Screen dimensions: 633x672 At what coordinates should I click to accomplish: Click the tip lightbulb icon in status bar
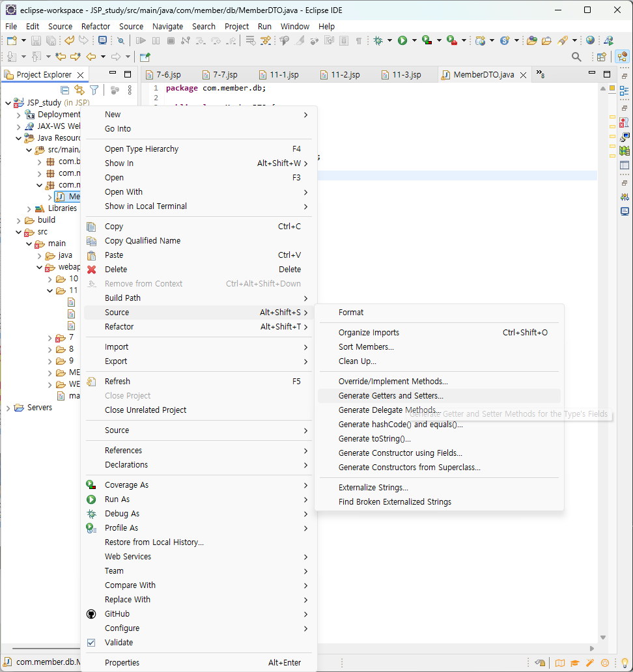click(625, 663)
